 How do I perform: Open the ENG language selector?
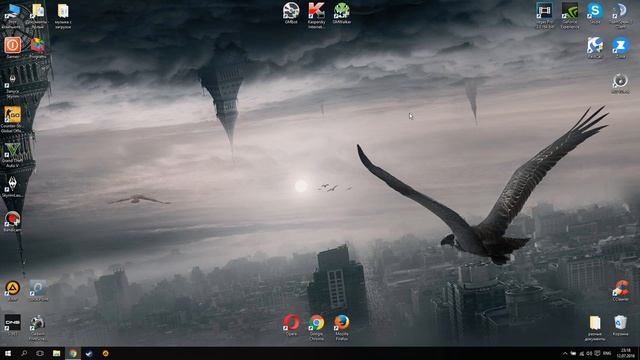pyautogui.click(x=607, y=353)
